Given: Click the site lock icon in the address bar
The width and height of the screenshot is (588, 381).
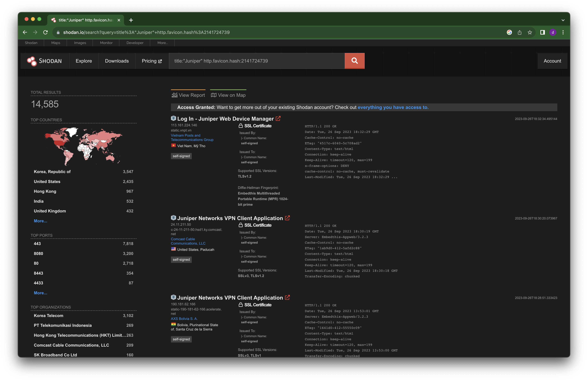Looking at the screenshot, I should 58,32.
